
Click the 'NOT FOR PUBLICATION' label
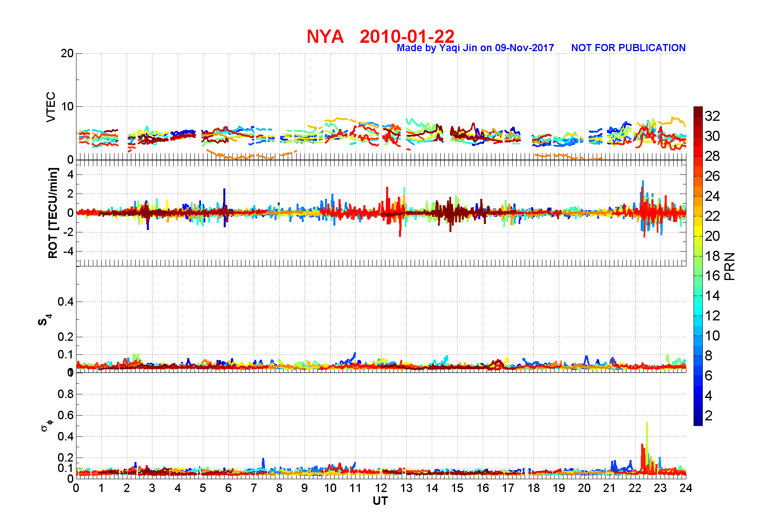[x=628, y=48]
